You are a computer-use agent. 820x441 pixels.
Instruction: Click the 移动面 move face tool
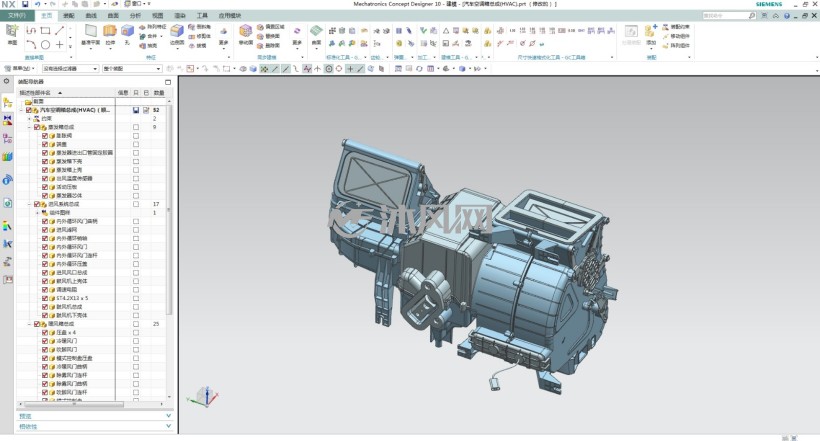click(x=246, y=35)
